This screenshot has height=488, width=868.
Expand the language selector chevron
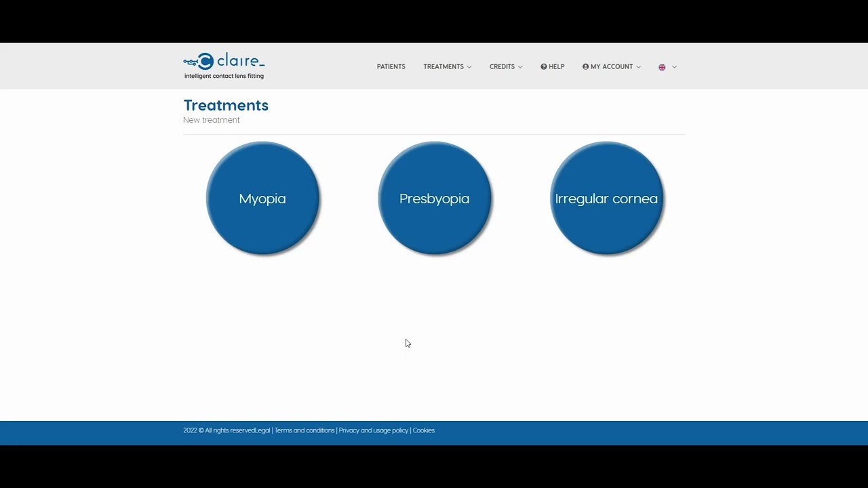click(674, 67)
